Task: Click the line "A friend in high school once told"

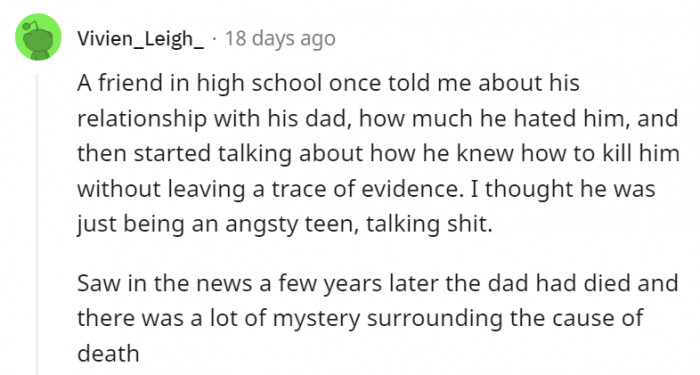Action: click(328, 83)
